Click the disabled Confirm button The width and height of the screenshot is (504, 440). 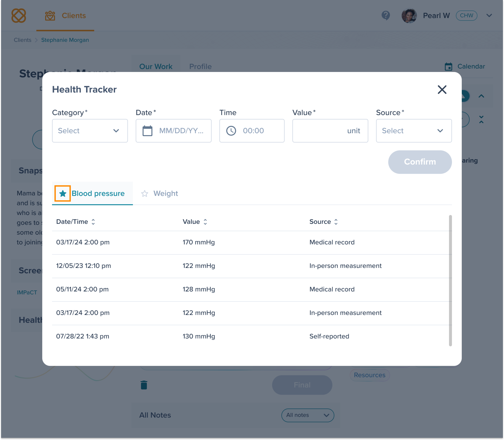[x=420, y=162]
